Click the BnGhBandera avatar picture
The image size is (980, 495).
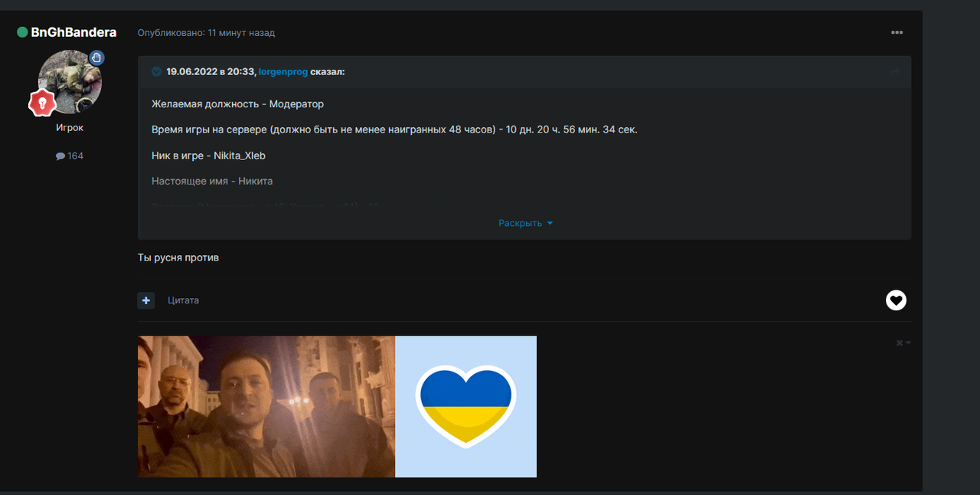pyautogui.click(x=70, y=81)
